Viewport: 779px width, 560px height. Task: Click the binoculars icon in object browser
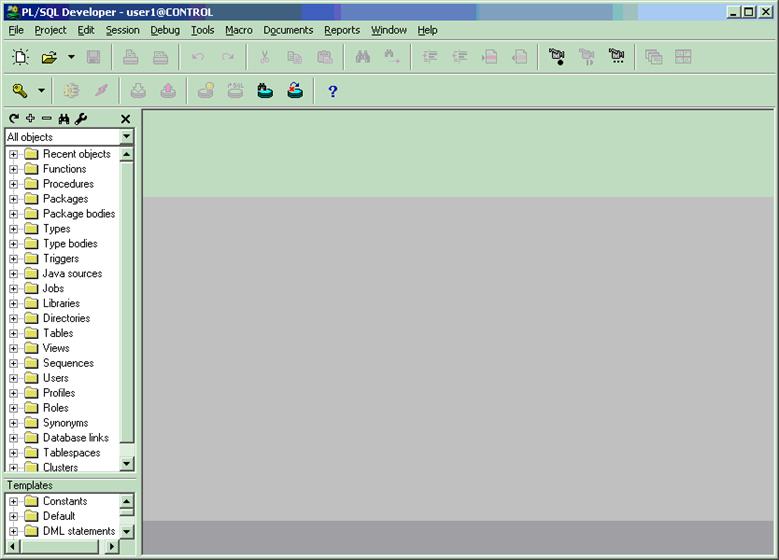(63, 118)
